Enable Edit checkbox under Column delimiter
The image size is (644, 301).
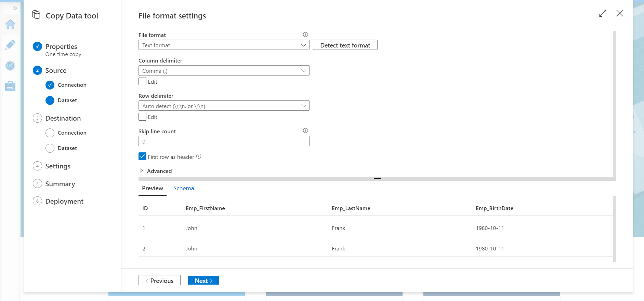pos(143,81)
